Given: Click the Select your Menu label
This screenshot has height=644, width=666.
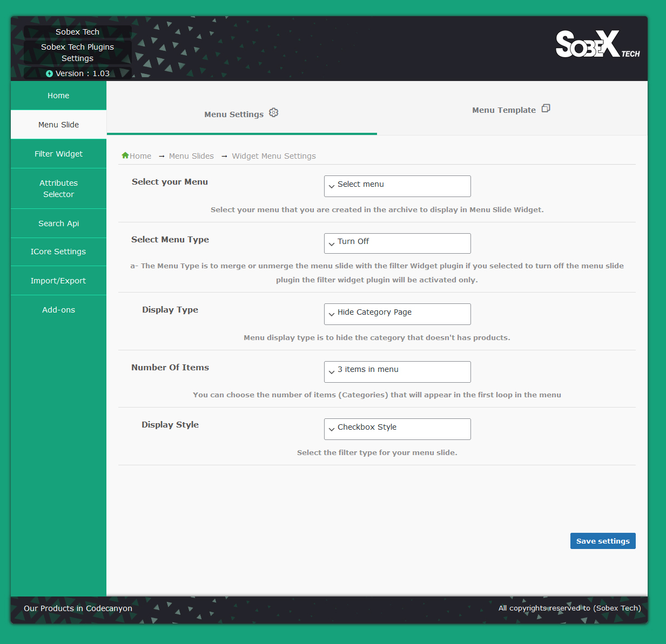Looking at the screenshot, I should pyautogui.click(x=170, y=182).
